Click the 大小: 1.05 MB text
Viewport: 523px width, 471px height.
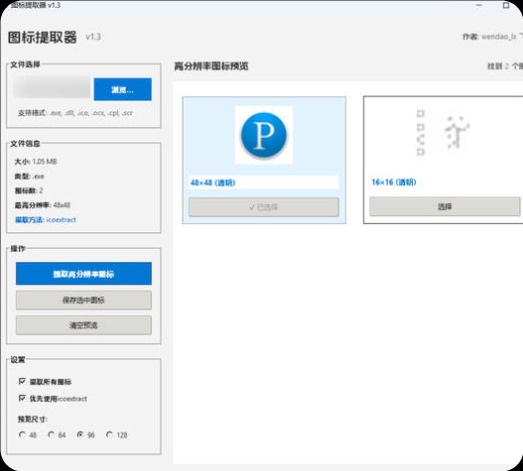coord(35,162)
